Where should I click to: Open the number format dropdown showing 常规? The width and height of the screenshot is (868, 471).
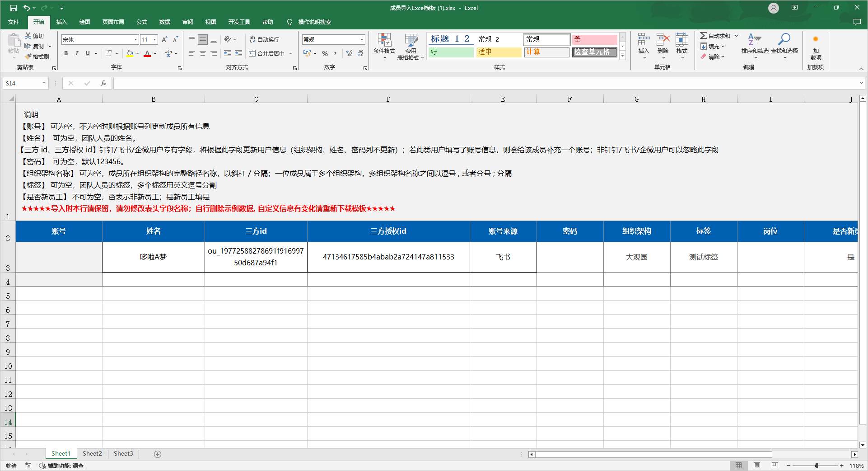362,39
